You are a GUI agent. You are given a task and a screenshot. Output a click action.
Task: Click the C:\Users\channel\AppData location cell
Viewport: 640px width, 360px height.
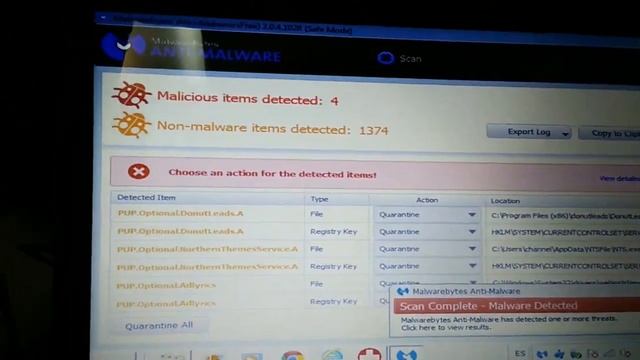point(565,249)
